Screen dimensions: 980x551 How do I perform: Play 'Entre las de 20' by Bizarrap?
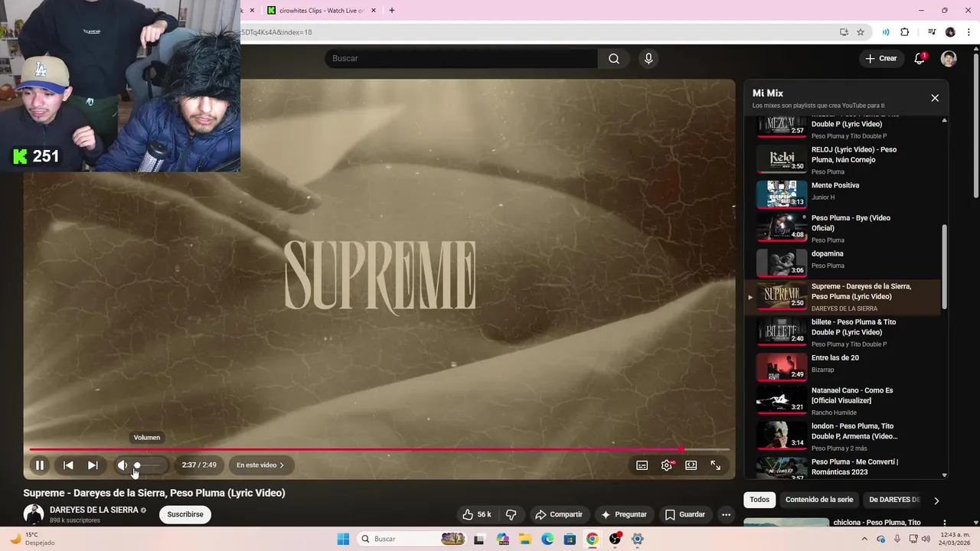pyautogui.click(x=842, y=366)
